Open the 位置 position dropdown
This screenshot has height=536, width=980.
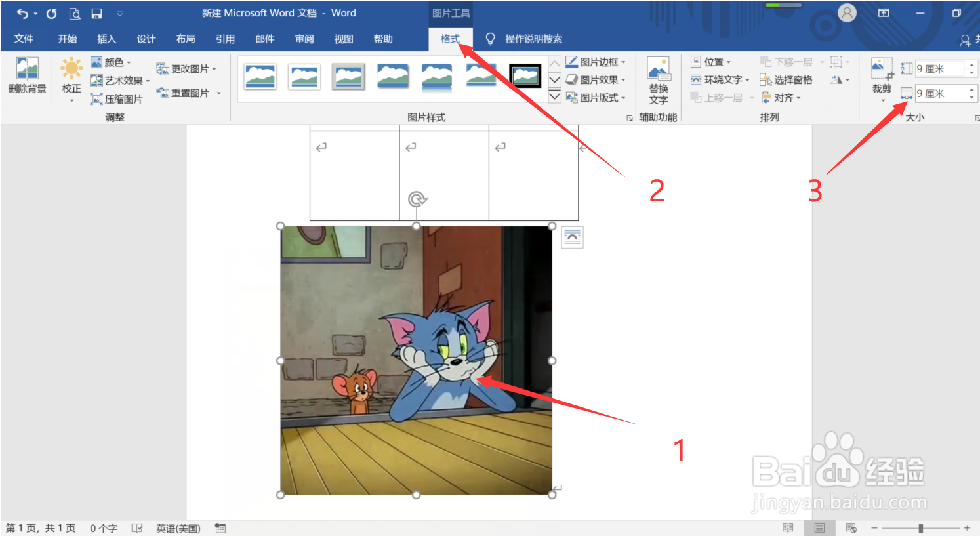click(x=711, y=62)
